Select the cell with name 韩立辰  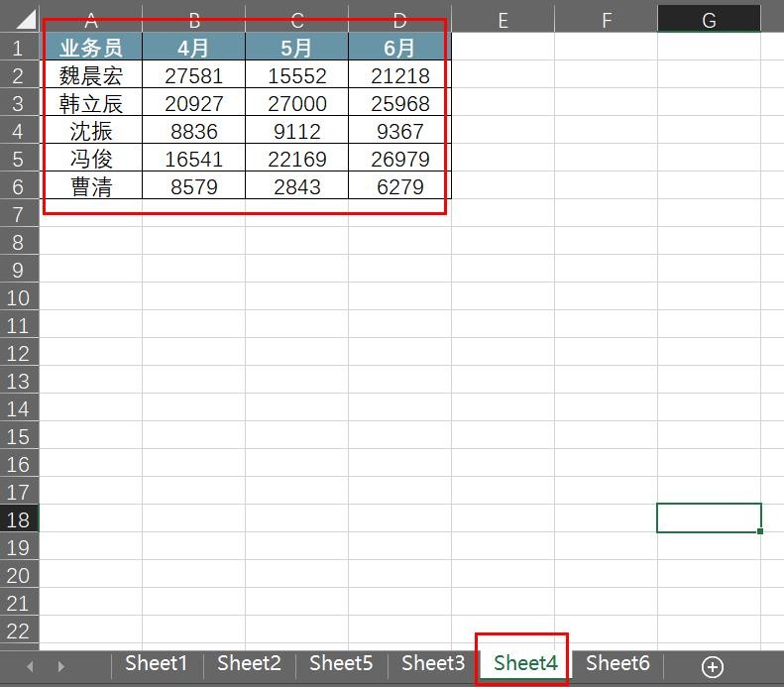(91, 103)
